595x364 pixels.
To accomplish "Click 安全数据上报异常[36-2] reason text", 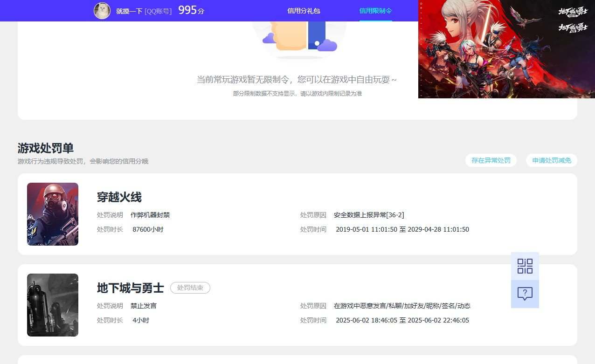I will pos(369,215).
